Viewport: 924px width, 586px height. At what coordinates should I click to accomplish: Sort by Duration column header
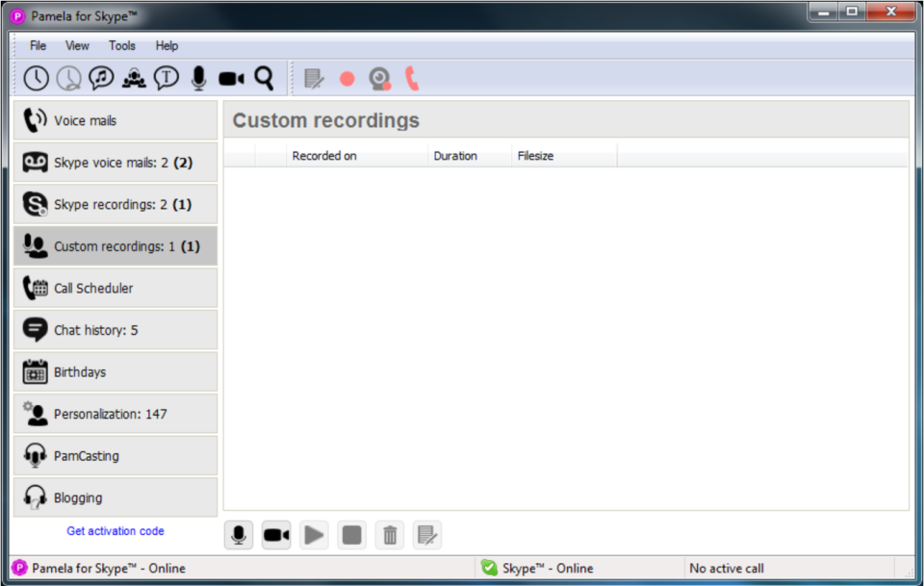[x=469, y=156]
